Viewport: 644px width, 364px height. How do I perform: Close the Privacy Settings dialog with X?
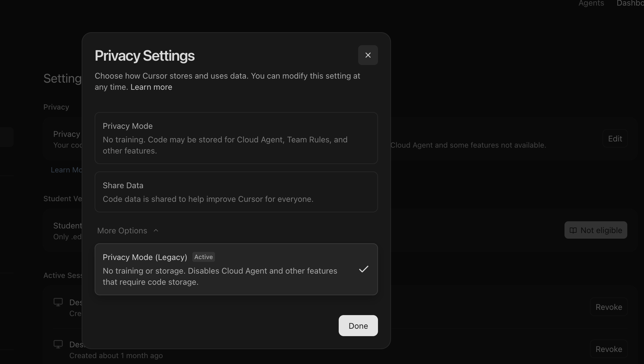pos(368,55)
